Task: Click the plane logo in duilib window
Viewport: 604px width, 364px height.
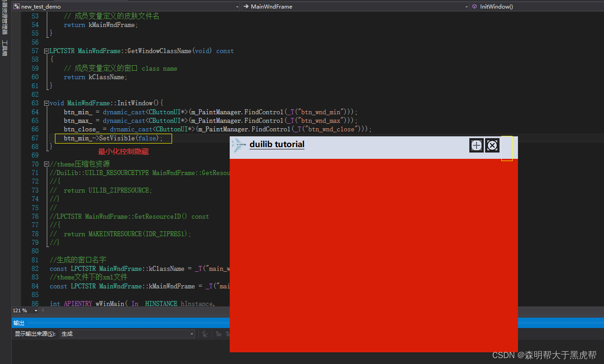Action: pos(238,145)
